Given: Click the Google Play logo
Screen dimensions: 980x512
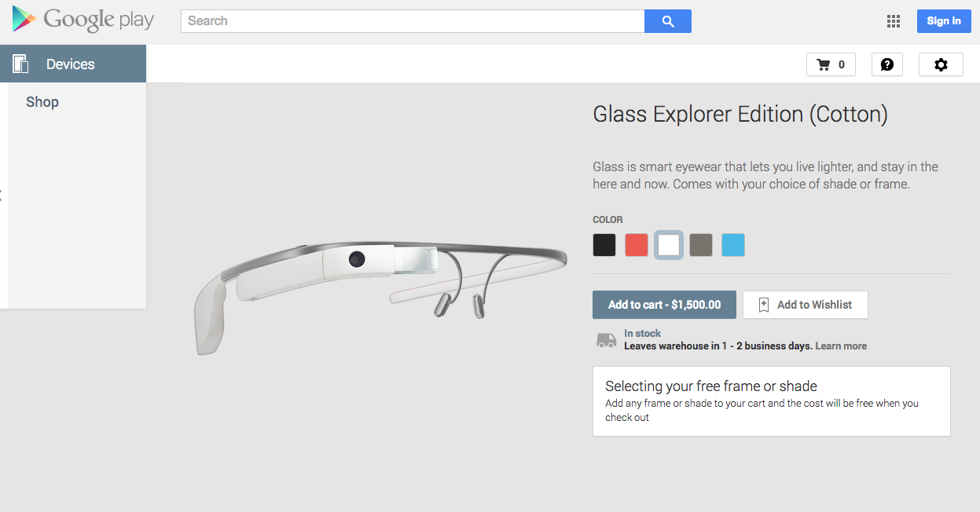Looking at the screenshot, I should coord(83,20).
